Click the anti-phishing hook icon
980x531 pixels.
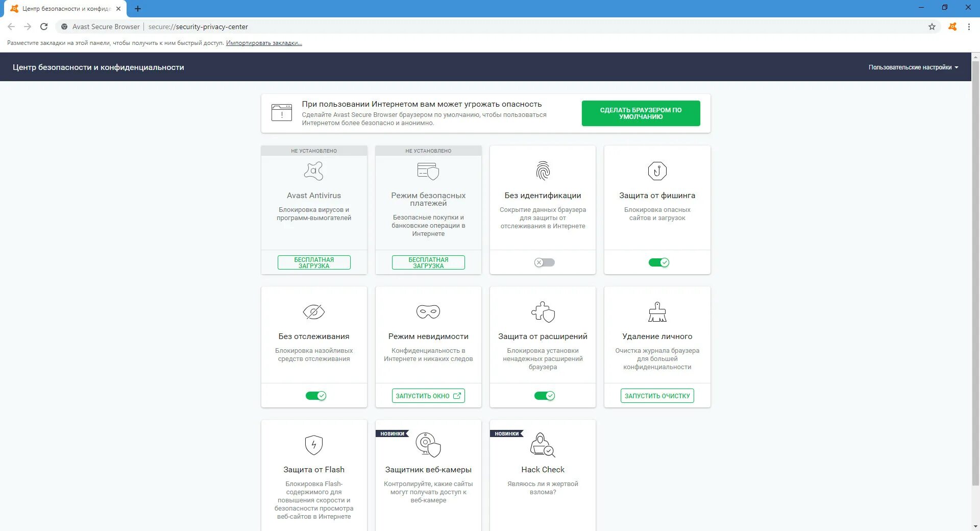click(657, 171)
